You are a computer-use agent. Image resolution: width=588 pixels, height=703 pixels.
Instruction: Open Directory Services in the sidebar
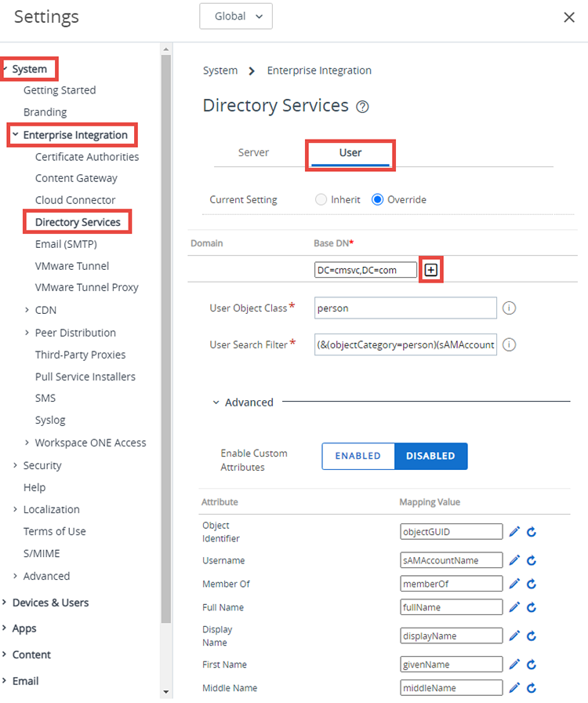point(78,222)
